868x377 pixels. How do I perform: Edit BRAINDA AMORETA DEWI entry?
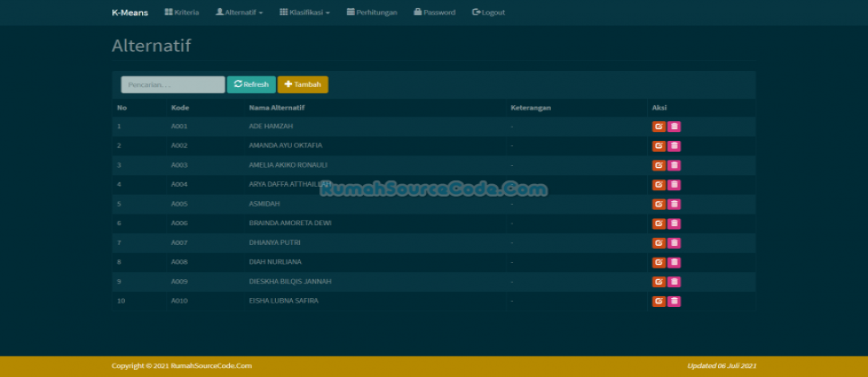[659, 224]
